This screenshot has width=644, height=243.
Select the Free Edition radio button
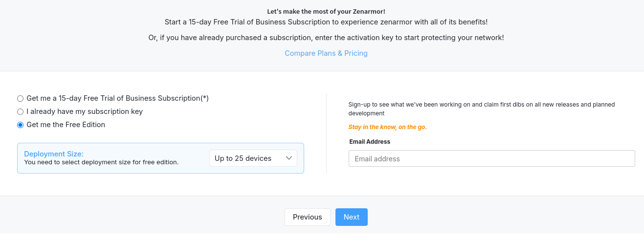click(x=20, y=125)
